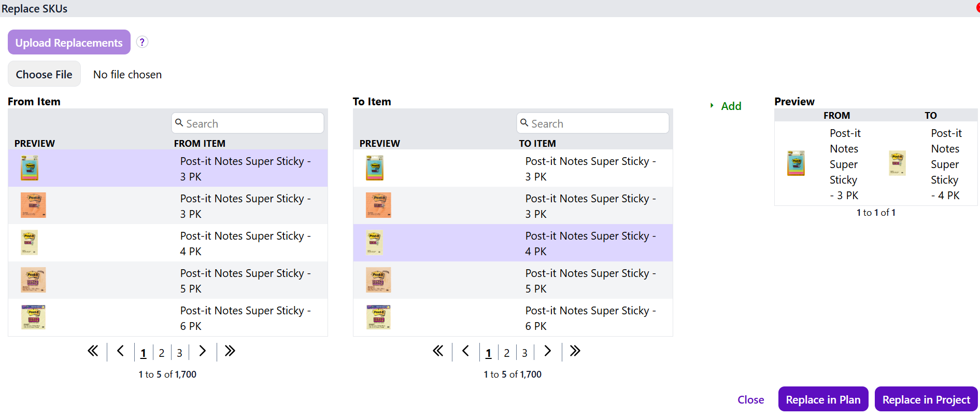This screenshot has height=416, width=980.
Task: Focus the From Item search field
Action: pyautogui.click(x=248, y=123)
